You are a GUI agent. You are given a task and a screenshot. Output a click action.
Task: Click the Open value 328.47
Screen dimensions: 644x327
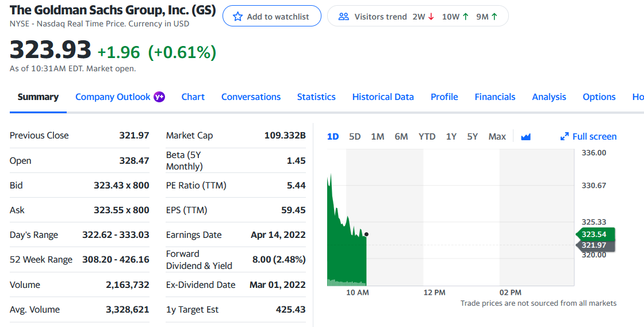click(135, 160)
